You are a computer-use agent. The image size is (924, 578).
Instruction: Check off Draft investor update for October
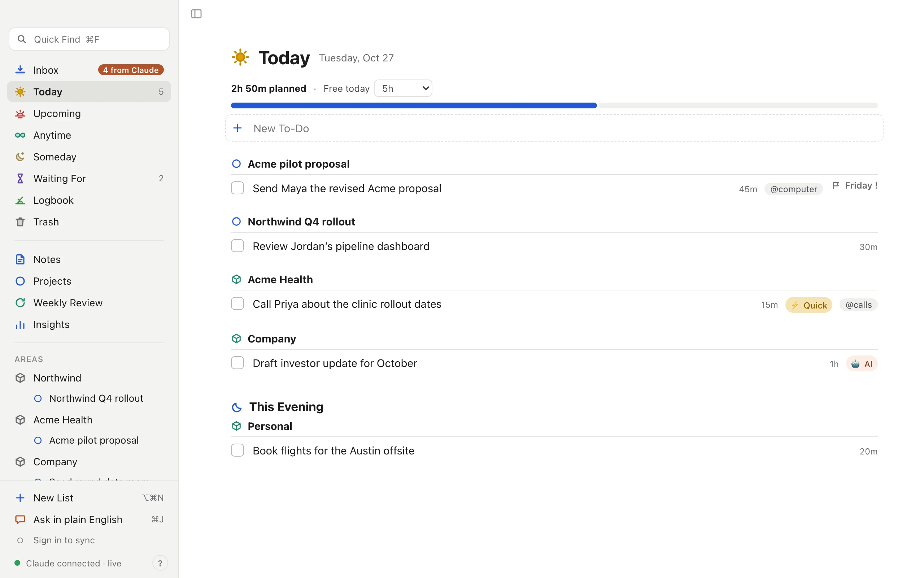click(x=237, y=363)
